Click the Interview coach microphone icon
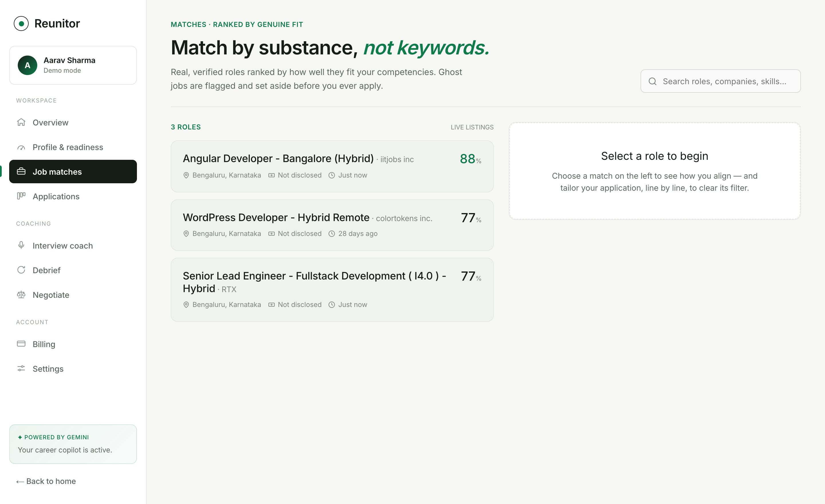This screenshot has width=825, height=504. coord(21,245)
